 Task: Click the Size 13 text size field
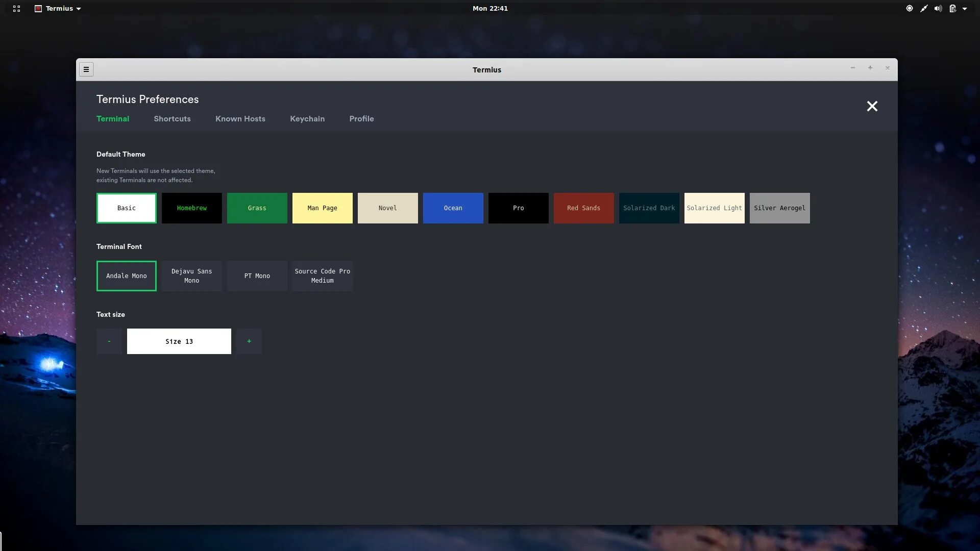[x=179, y=341]
